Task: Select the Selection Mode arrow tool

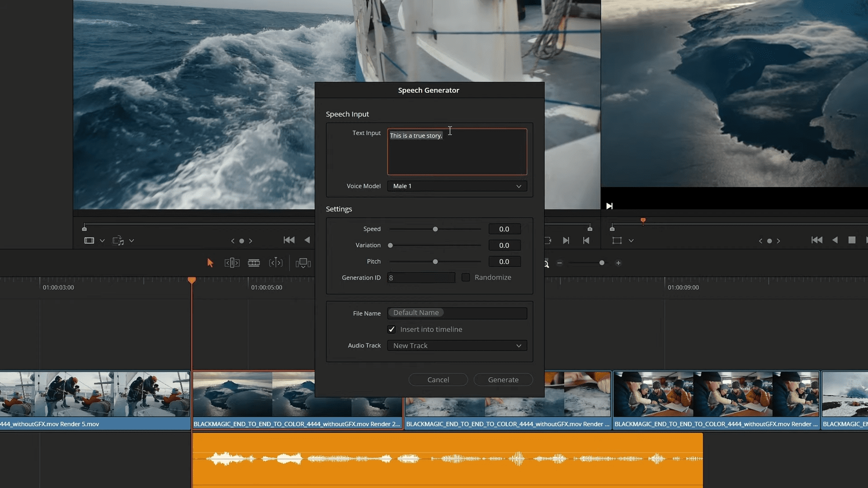Action: pyautogui.click(x=210, y=263)
